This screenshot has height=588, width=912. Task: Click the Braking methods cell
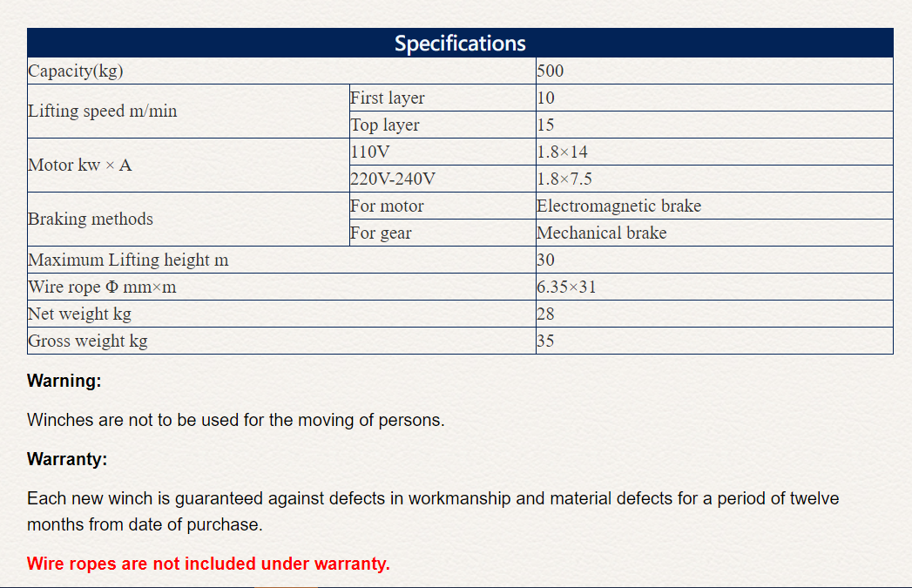[x=188, y=220]
